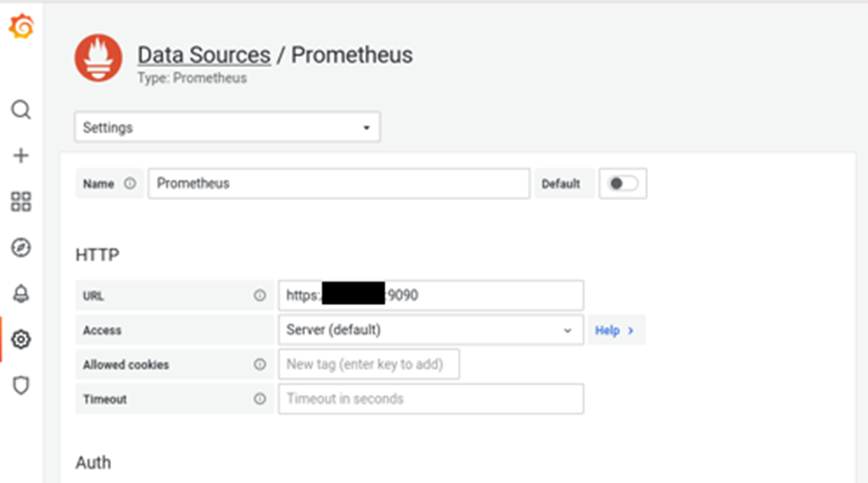868x483 pixels.
Task: Click the Allowed cookies info icon
Action: click(259, 365)
